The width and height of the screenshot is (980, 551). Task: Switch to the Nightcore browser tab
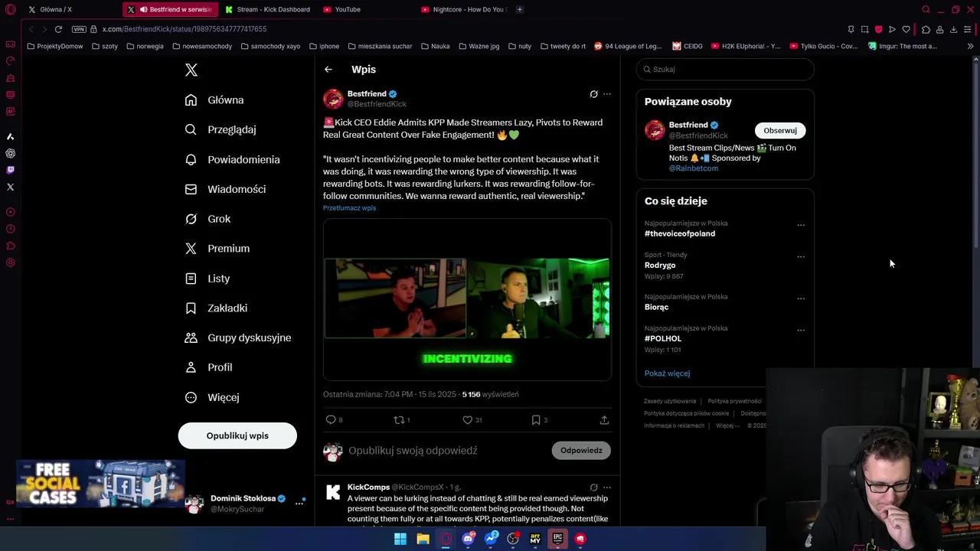[x=463, y=9]
